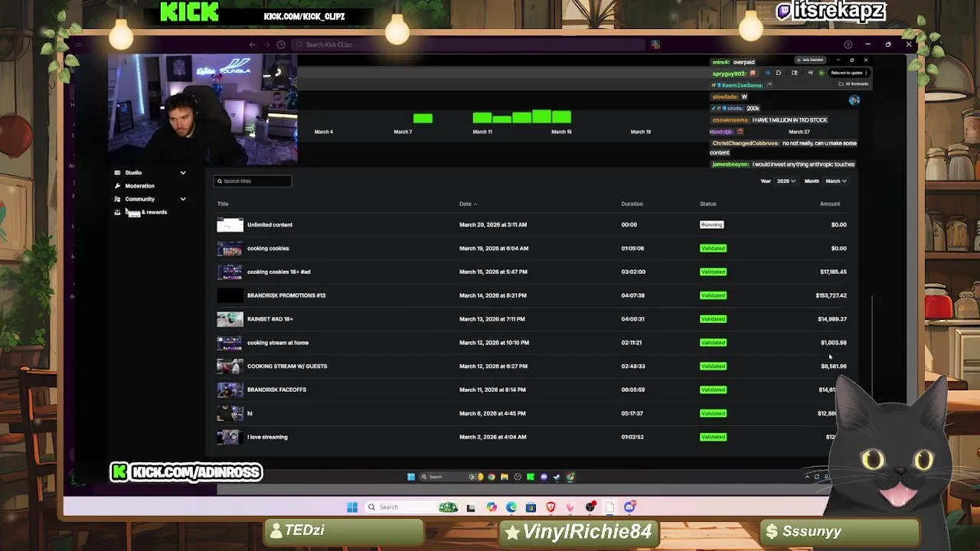Click the Moderation wrench icon
The image size is (980, 551).
point(117,186)
